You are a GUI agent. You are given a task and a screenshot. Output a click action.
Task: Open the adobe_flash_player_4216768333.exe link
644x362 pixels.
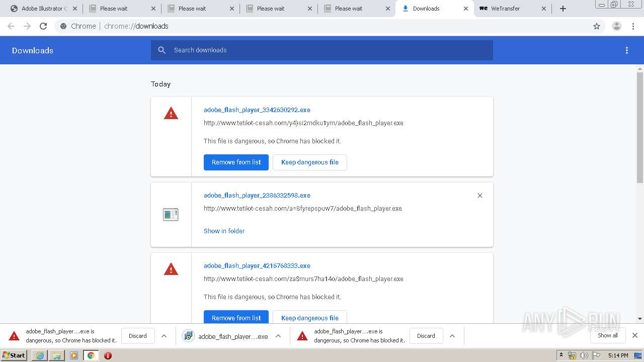[257, 265]
